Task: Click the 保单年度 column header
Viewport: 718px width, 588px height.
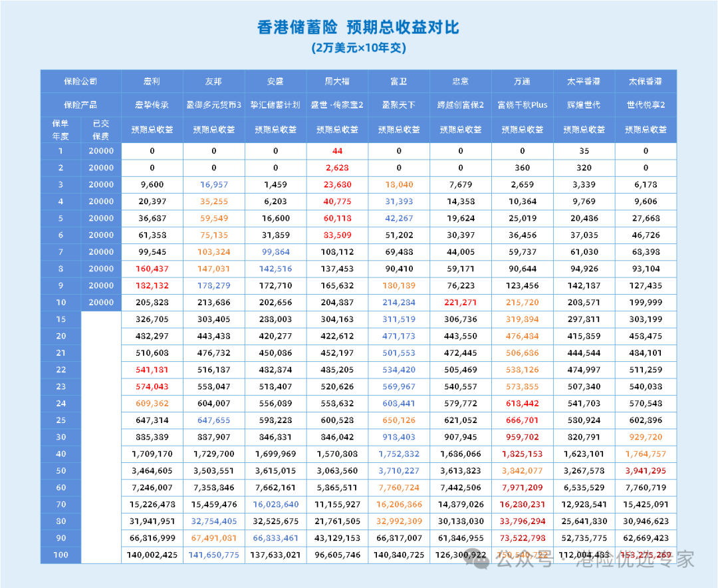Action: [x=61, y=130]
